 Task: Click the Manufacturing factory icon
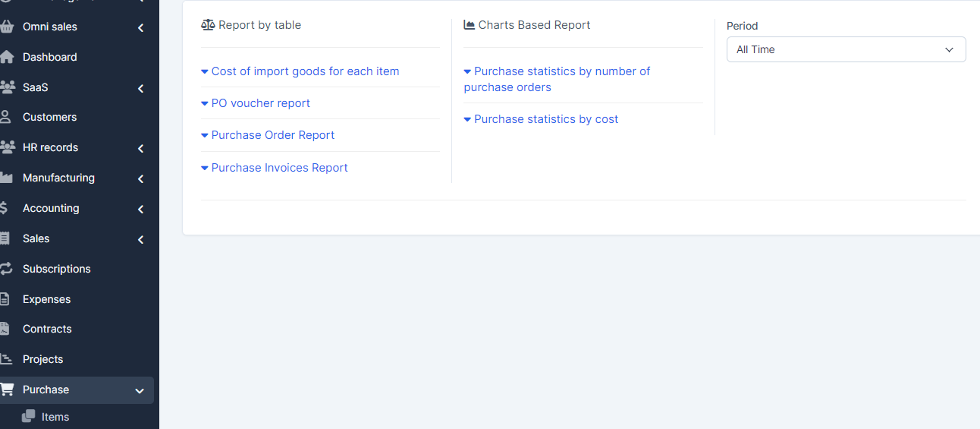(6, 178)
